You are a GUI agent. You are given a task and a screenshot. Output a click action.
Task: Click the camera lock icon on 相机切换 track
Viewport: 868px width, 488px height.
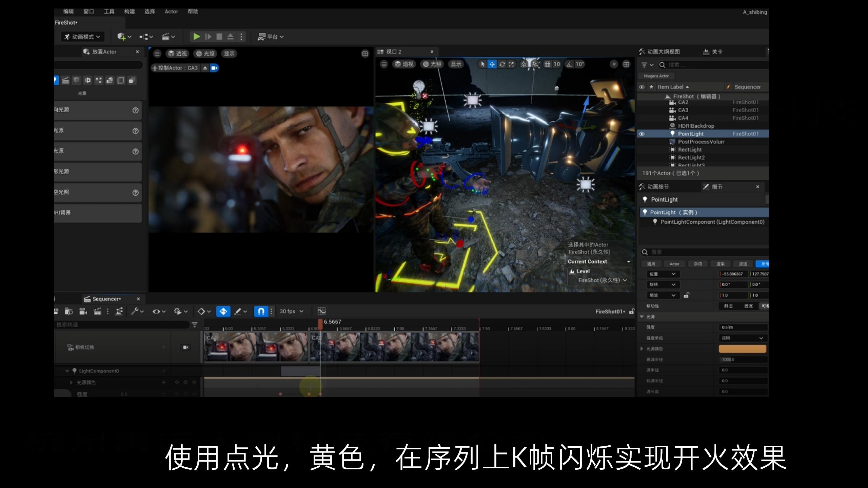point(185,347)
